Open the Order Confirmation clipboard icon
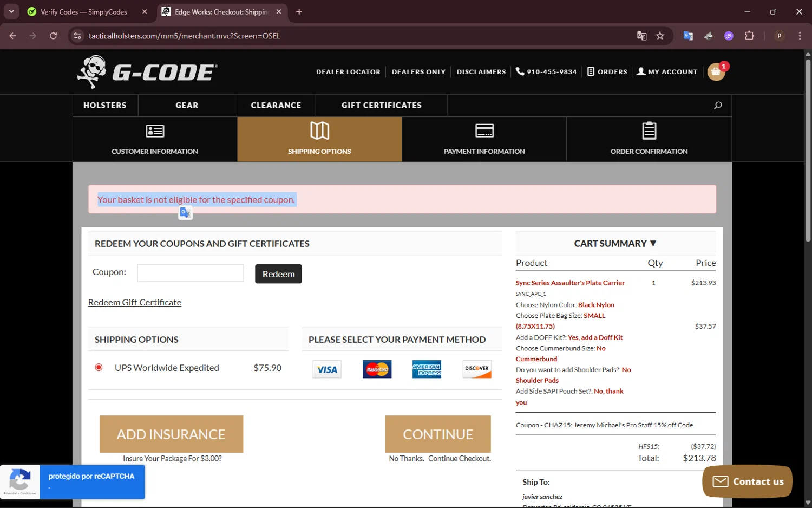 [x=649, y=131]
